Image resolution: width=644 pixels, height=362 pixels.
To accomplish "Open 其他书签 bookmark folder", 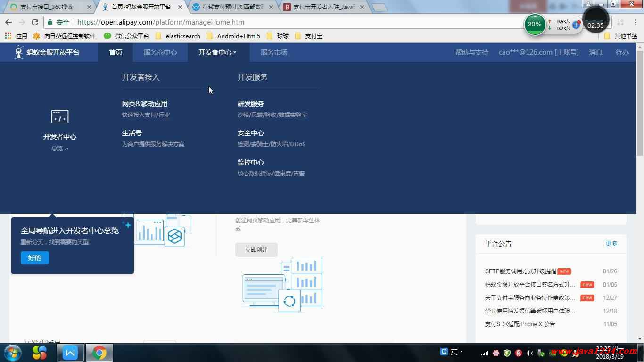I will pos(621,36).
